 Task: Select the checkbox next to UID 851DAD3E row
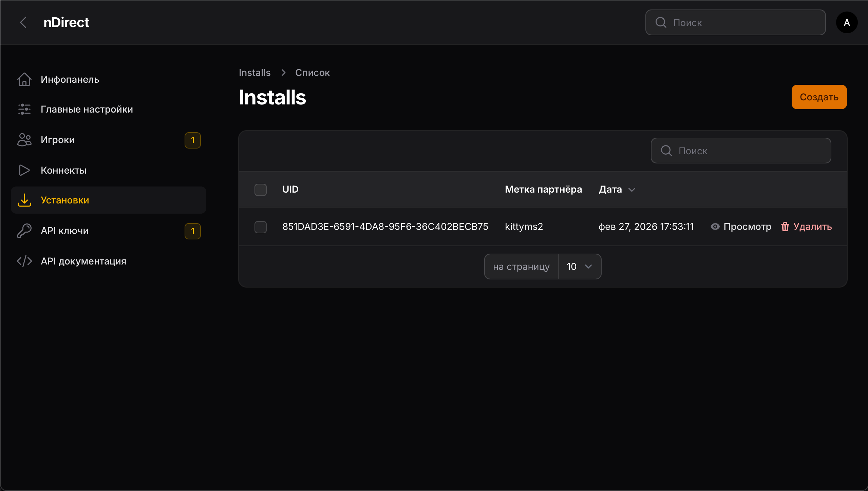coord(260,227)
